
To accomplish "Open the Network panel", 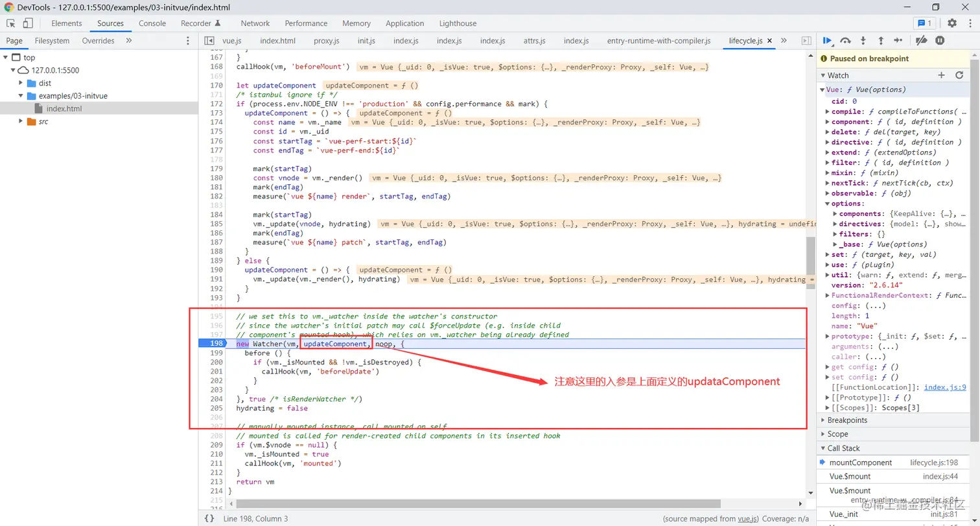I will 255,23.
